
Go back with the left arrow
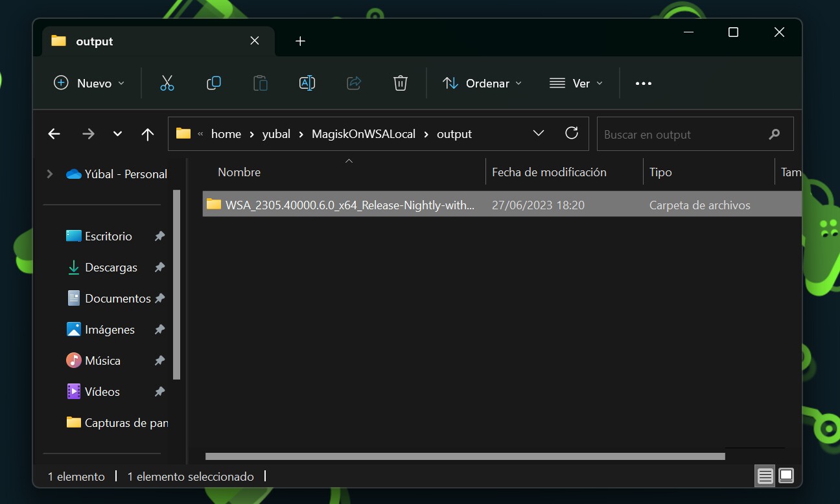pos(54,134)
